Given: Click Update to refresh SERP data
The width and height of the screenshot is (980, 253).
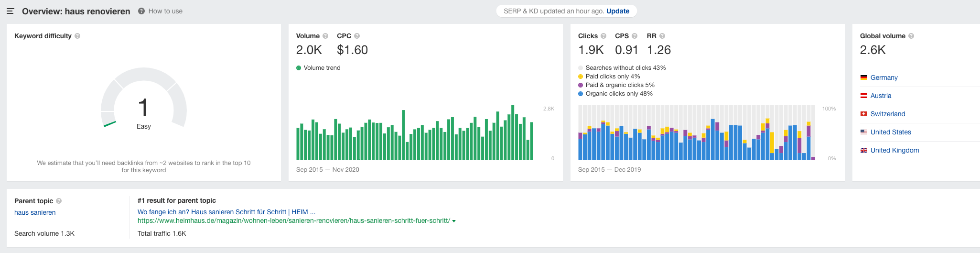Looking at the screenshot, I should coord(618,11).
